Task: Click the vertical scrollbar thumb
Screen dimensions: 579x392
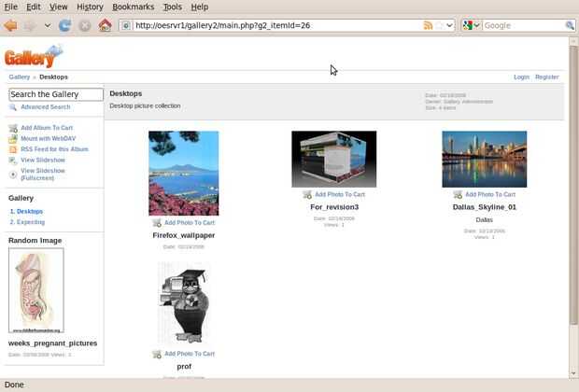Action: coord(573,185)
